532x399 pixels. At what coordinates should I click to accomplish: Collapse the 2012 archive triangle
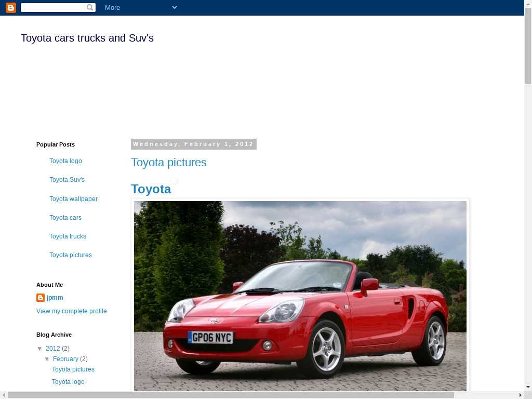39,349
